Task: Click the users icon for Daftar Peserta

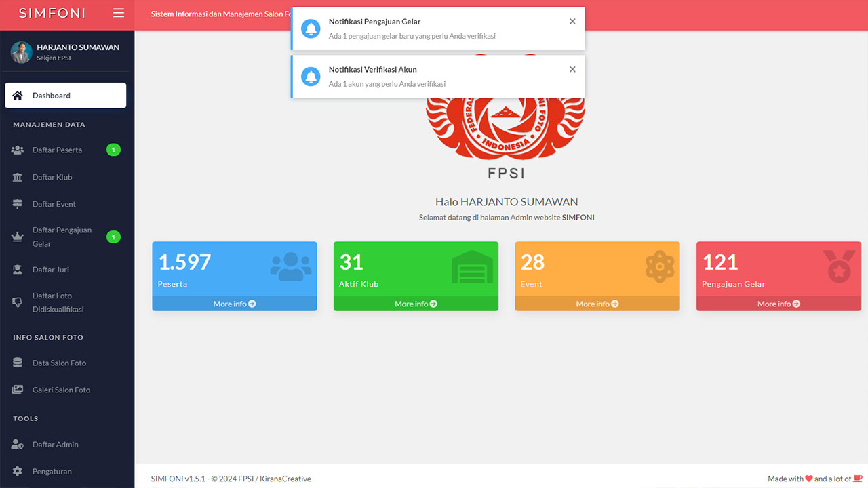Action: [18, 150]
